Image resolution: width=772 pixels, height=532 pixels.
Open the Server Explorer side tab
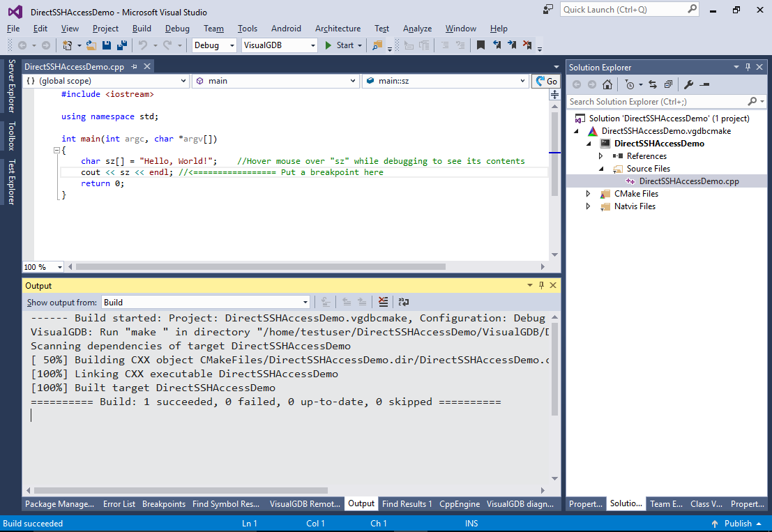(11, 86)
